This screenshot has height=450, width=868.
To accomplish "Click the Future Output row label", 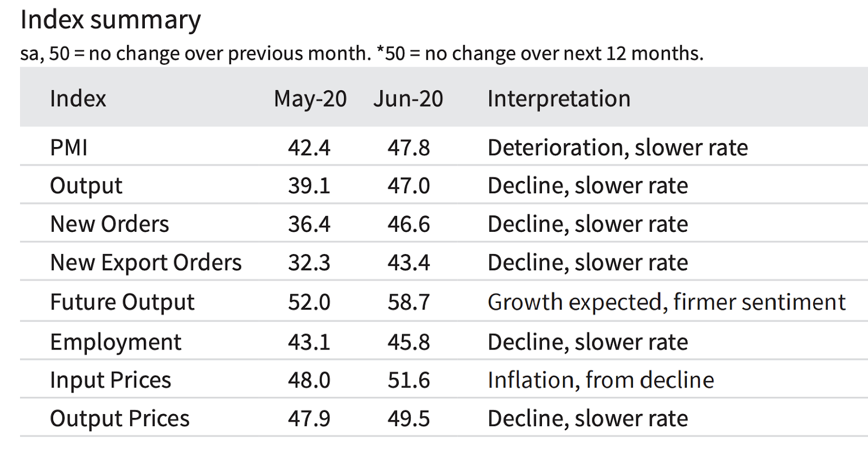I will coord(122,302).
